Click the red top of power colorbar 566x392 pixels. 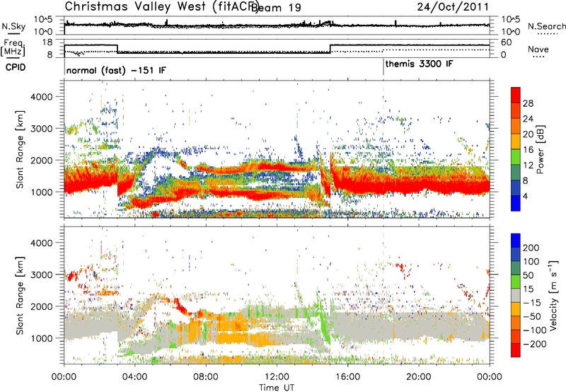516,95
